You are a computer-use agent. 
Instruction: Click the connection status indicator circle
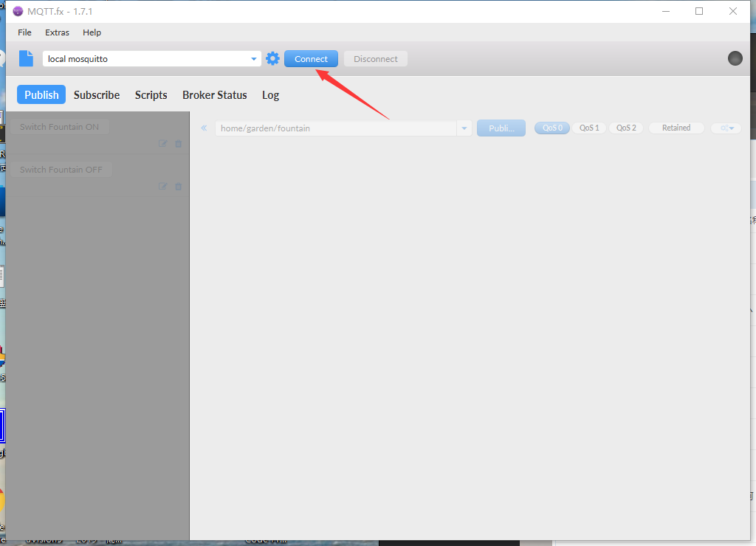tap(735, 58)
